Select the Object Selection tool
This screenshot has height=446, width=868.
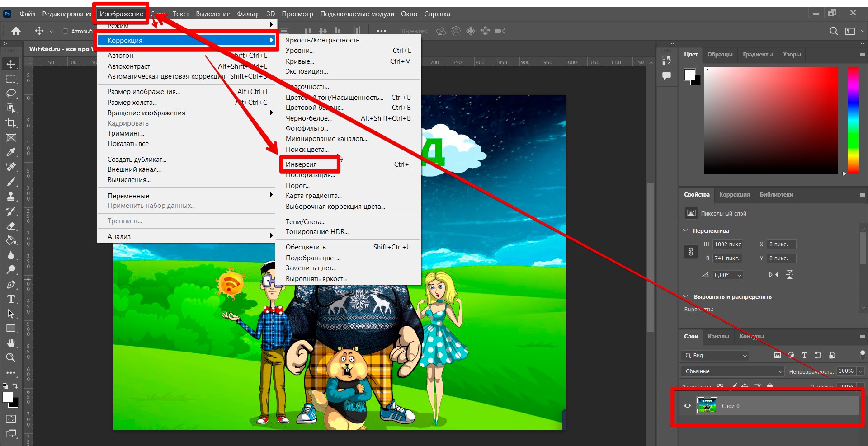pyautogui.click(x=11, y=108)
